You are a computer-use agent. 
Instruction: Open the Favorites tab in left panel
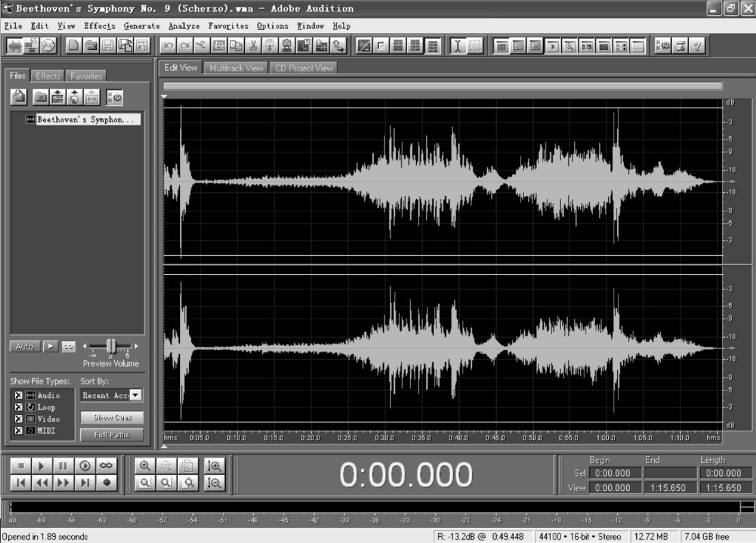[86, 76]
